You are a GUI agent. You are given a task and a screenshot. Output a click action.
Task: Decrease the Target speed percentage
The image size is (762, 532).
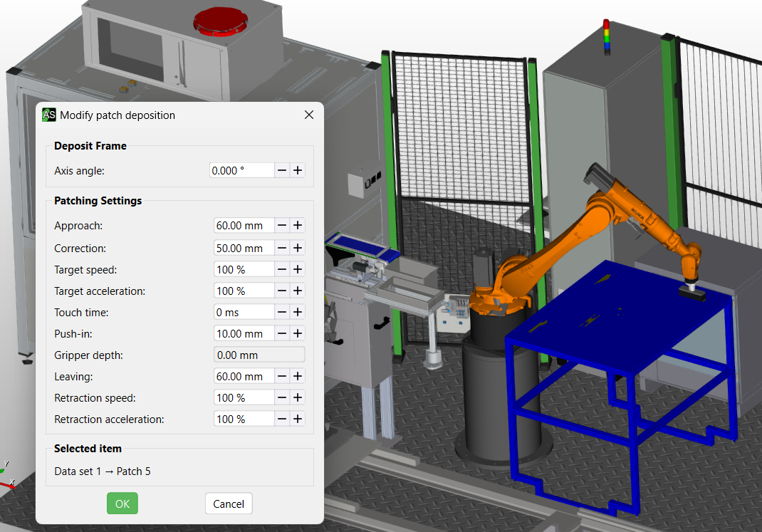[282, 269]
